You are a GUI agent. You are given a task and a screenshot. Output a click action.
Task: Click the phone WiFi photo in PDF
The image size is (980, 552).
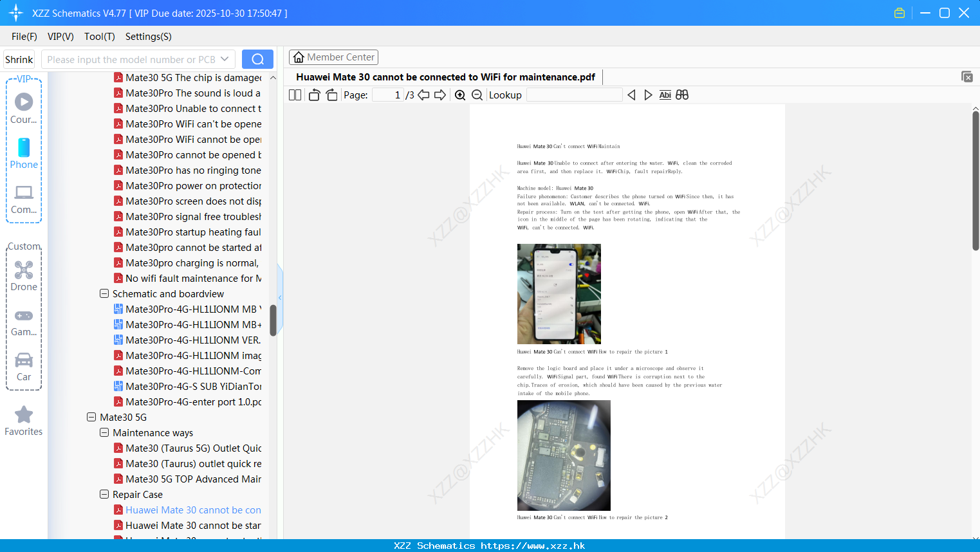pos(559,294)
